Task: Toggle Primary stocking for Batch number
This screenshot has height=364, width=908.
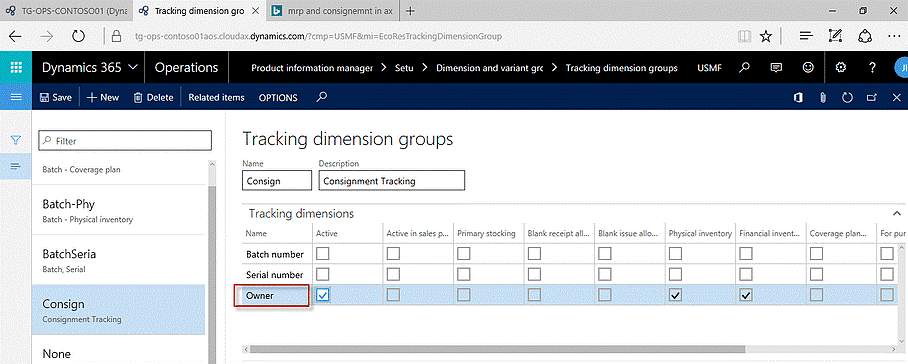Action: point(464,253)
